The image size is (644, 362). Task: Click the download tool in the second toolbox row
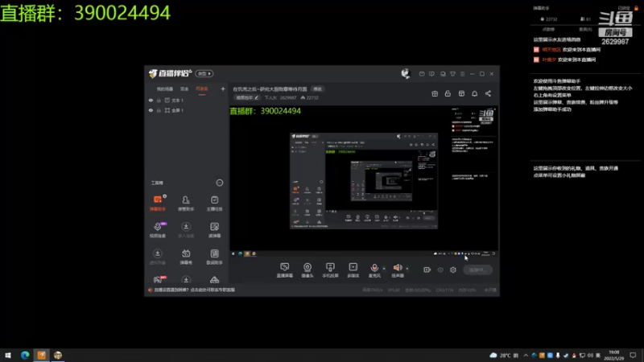click(186, 230)
